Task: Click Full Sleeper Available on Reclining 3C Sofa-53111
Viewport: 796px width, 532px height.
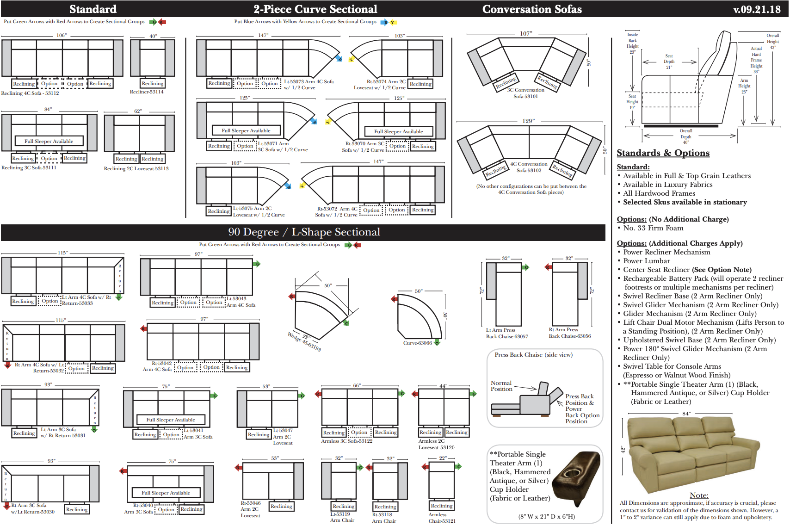Action: (x=49, y=141)
